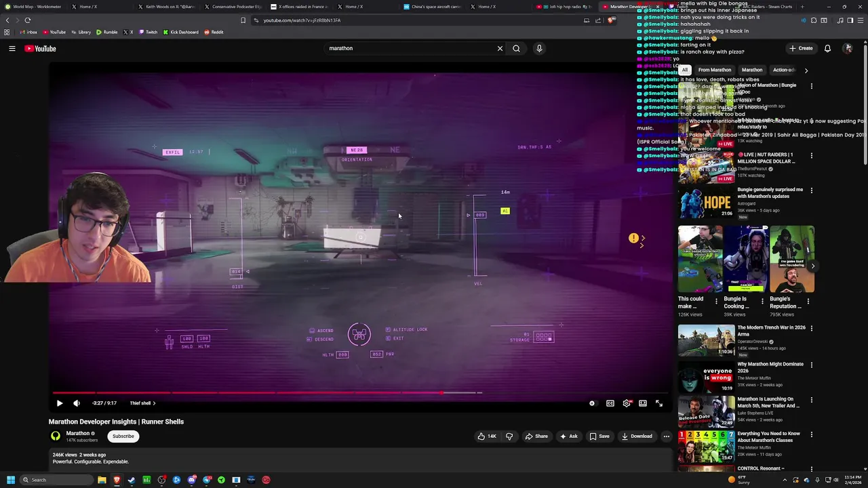Open File Explorer from the taskbar
Screen dimensions: 868x488
[x=102, y=480]
